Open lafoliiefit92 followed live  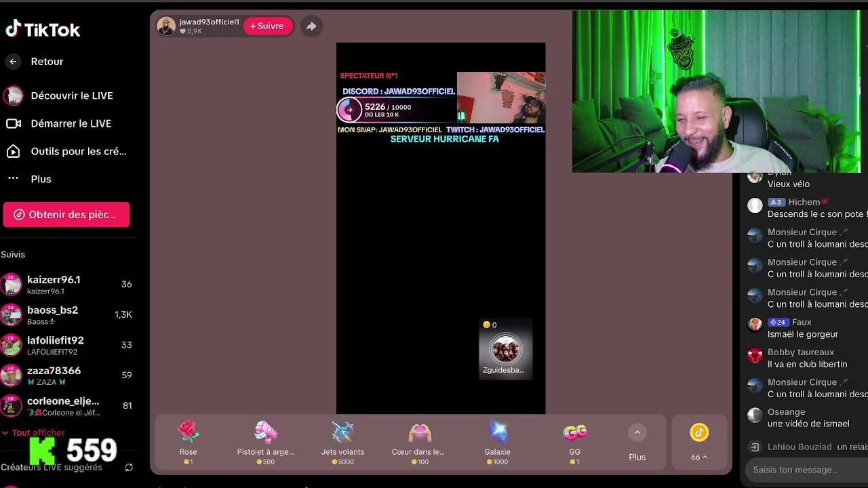68,345
